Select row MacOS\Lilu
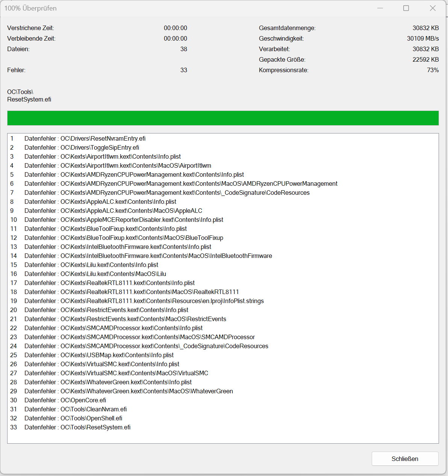Image resolution: width=448 pixels, height=476 pixels. click(x=223, y=274)
